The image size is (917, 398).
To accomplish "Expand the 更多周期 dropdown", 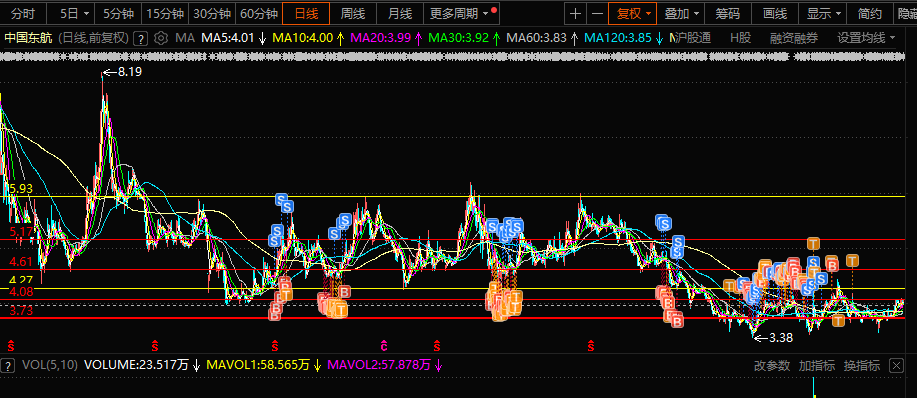I will pyautogui.click(x=461, y=13).
